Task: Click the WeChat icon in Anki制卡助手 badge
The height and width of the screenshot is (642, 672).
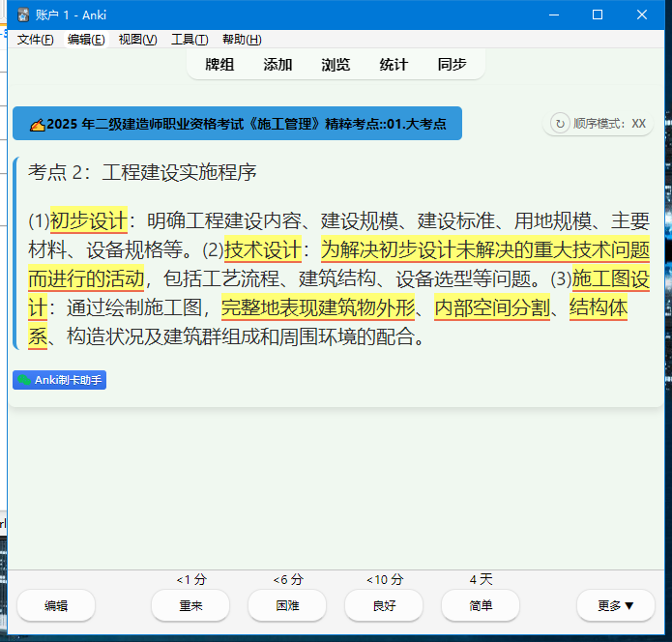Action: click(24, 380)
